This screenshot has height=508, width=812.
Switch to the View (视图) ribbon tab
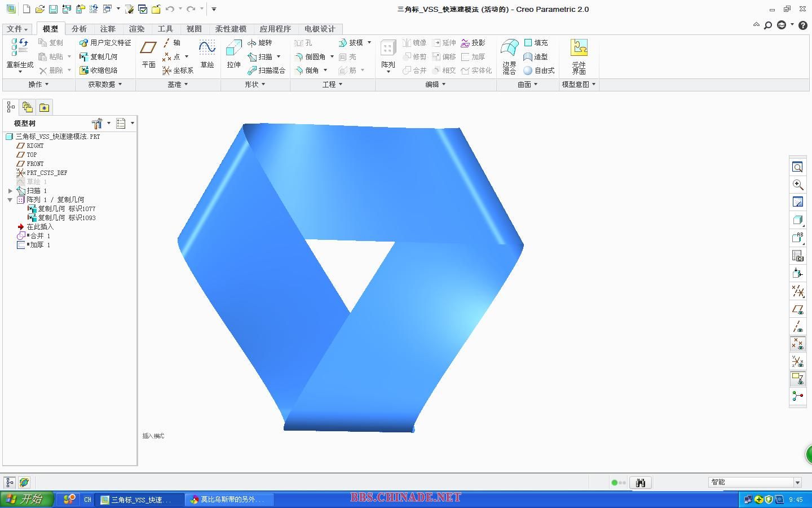pyautogui.click(x=194, y=29)
